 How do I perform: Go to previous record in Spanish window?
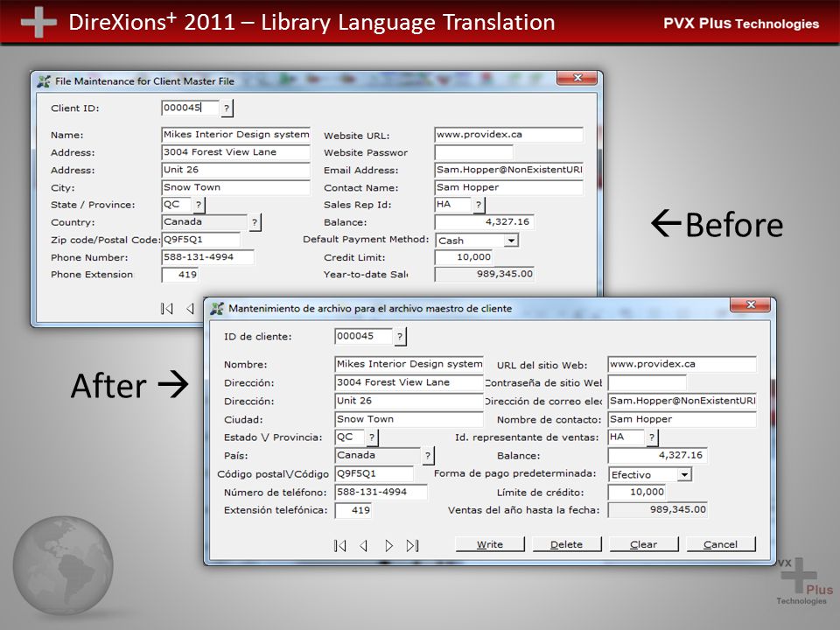(364, 545)
